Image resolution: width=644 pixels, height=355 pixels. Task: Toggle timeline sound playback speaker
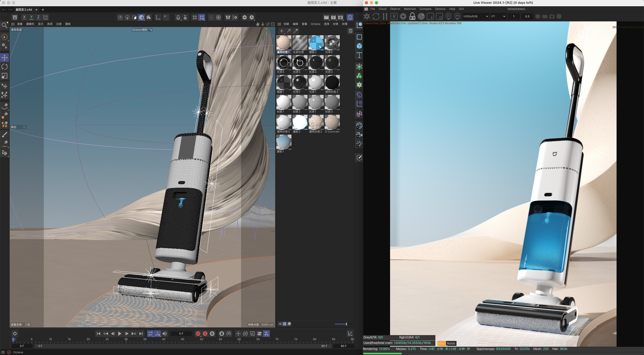click(x=165, y=334)
